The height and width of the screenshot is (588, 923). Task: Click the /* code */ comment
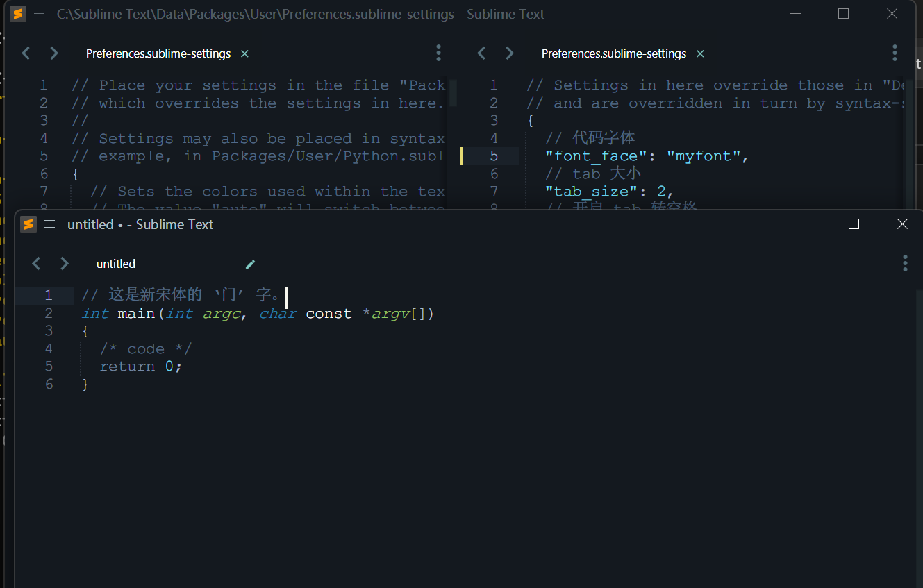[x=146, y=349]
